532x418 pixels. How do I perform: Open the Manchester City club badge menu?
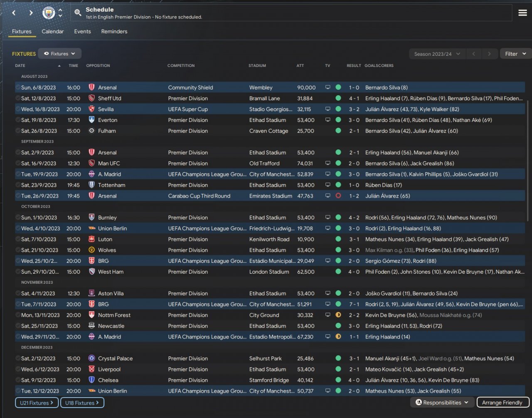[49, 13]
